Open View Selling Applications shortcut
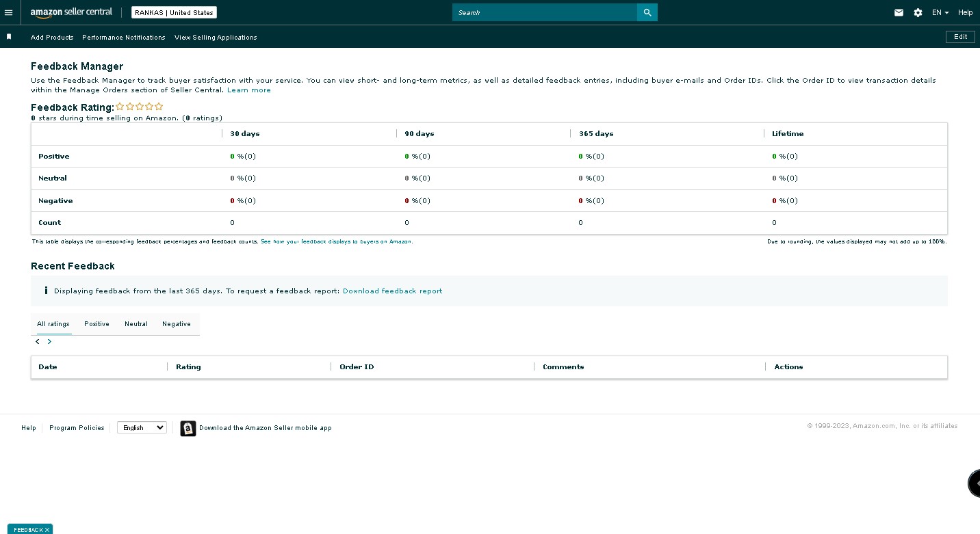 coord(216,38)
